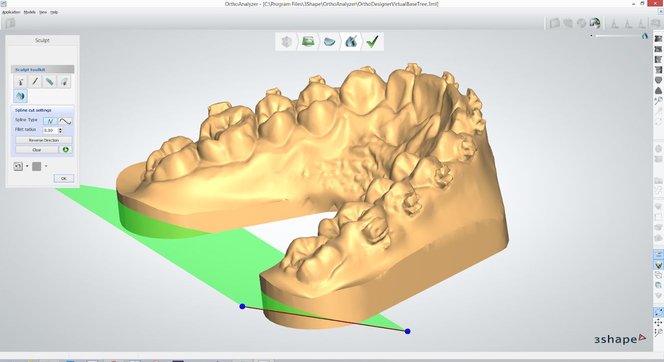
Task: Toggle the colored model render mode
Action: tap(595, 23)
